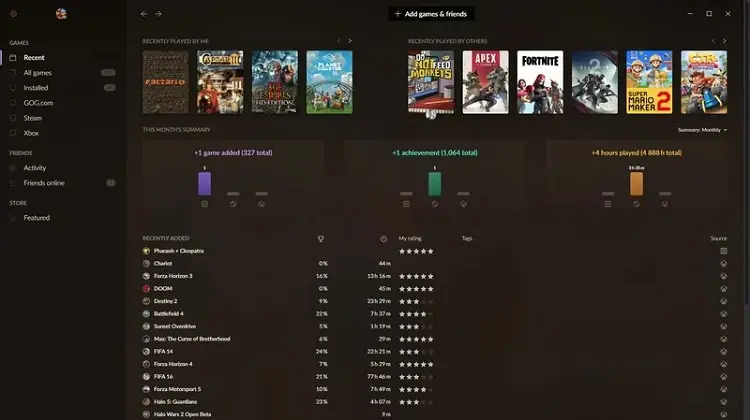Open Crash Team Racing cover
Viewport: 750px width, 420px height.
click(x=704, y=82)
